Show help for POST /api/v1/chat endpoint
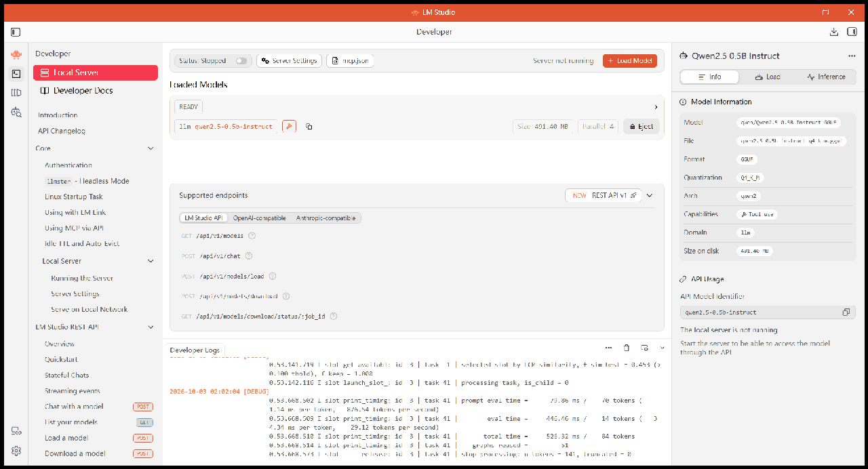The height and width of the screenshot is (469, 868). pyautogui.click(x=249, y=256)
